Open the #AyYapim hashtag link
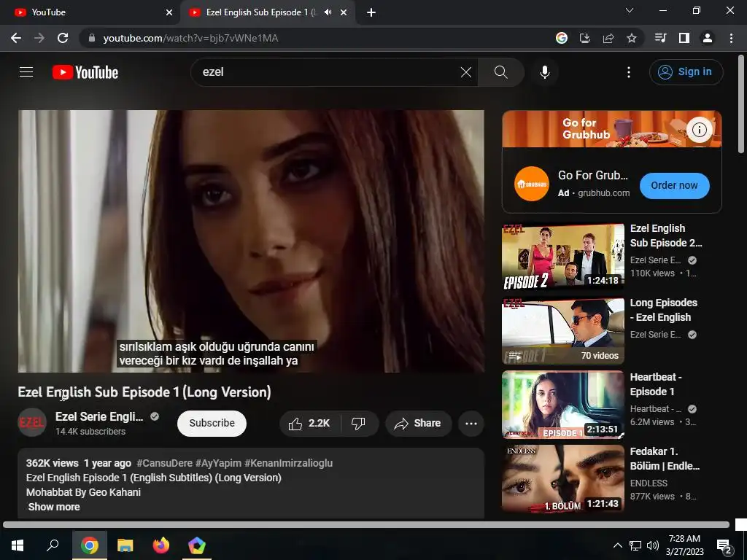Image resolution: width=747 pixels, height=560 pixels. (218, 463)
